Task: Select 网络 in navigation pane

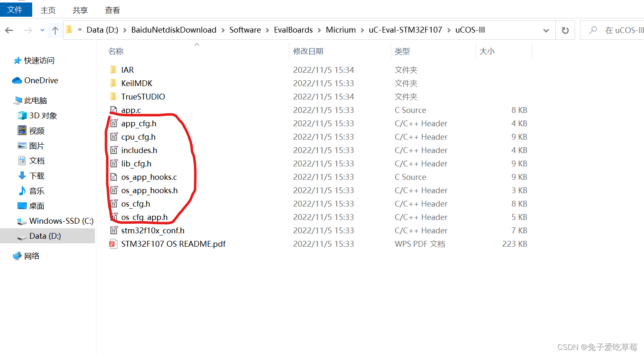Action: [32, 256]
